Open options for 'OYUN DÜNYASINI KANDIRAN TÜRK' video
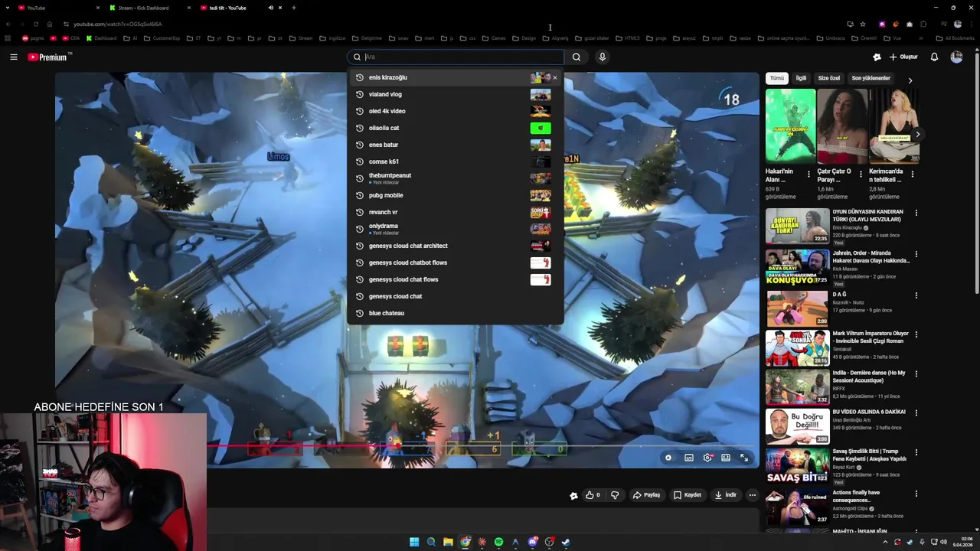This screenshot has width=980, height=551. (x=916, y=213)
